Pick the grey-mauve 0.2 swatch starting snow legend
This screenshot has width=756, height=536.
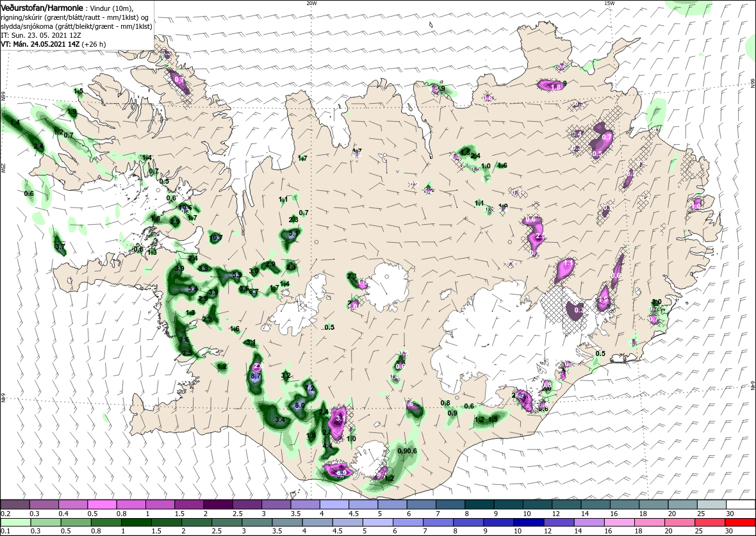coord(15,504)
